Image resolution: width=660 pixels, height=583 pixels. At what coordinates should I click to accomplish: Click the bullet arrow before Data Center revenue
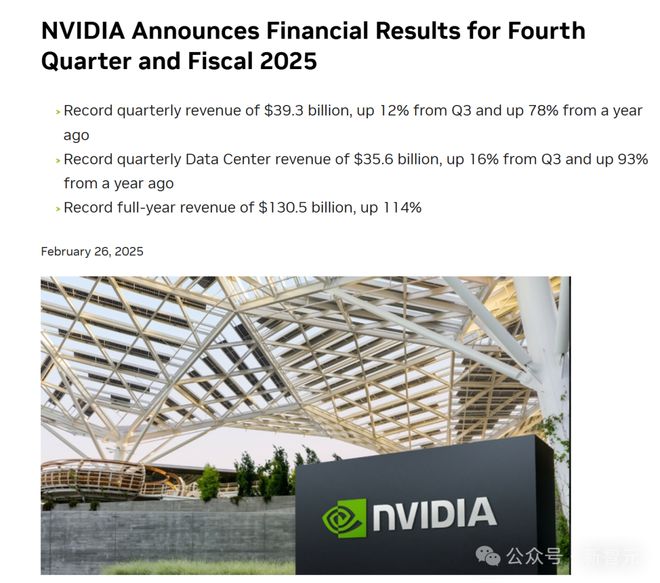pos(57,160)
